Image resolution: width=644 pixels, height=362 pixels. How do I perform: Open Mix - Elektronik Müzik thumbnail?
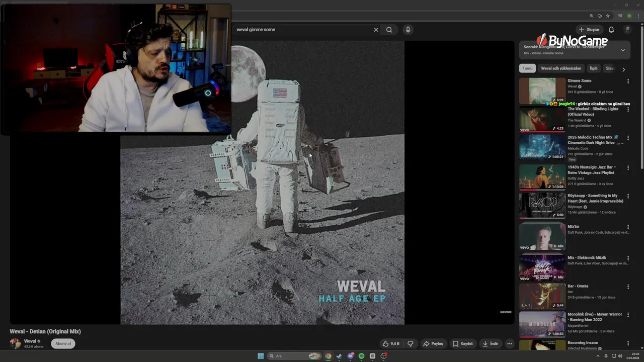pos(542,267)
